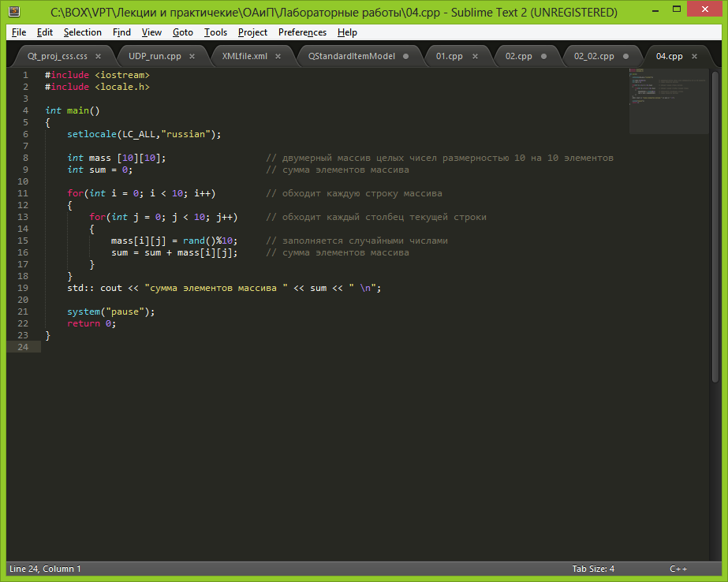The image size is (728, 582).
Task: Close the XMLfile.xml tab
Action: click(278, 56)
